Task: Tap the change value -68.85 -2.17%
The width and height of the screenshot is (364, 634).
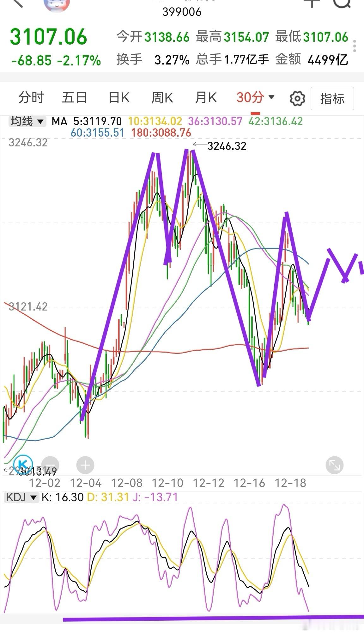Action: (x=56, y=60)
